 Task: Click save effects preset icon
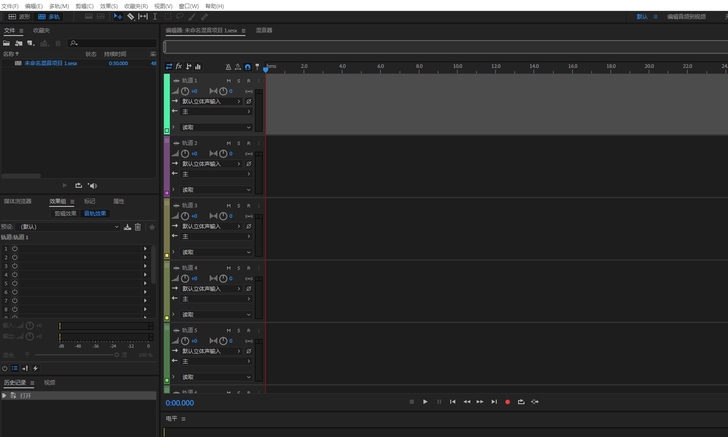[127, 227]
